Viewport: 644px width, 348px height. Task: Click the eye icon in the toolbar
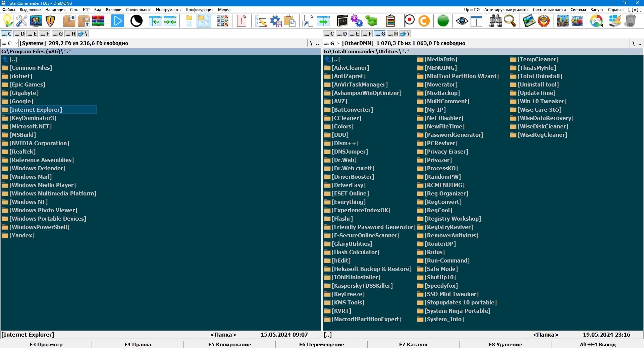point(462,21)
